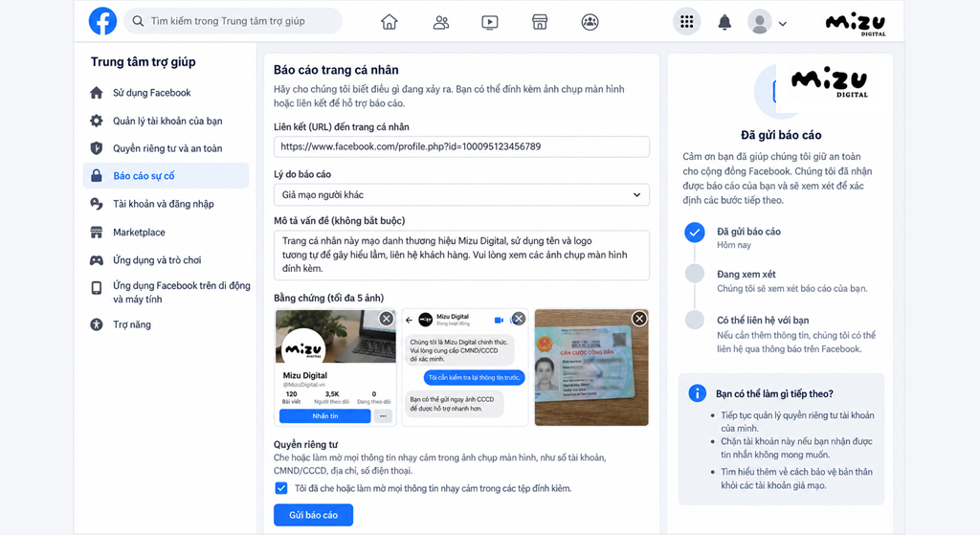The width and height of the screenshot is (980, 535).
Task: Open the citizen ID card photo thumbnail
Action: pos(591,368)
